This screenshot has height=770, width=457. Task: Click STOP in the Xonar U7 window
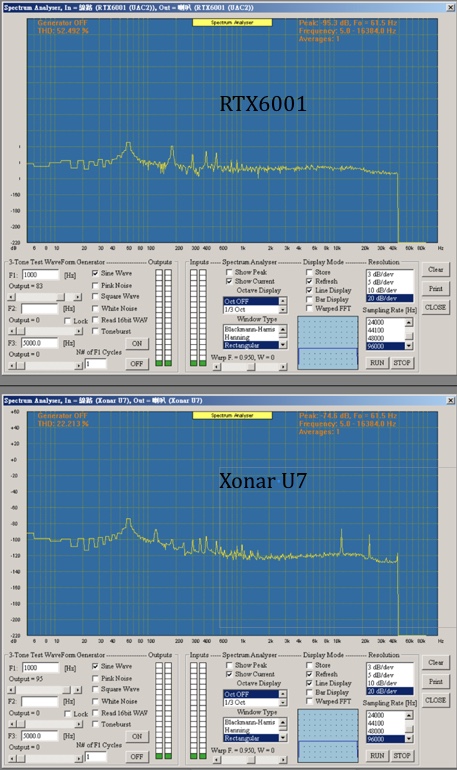pyautogui.click(x=402, y=755)
